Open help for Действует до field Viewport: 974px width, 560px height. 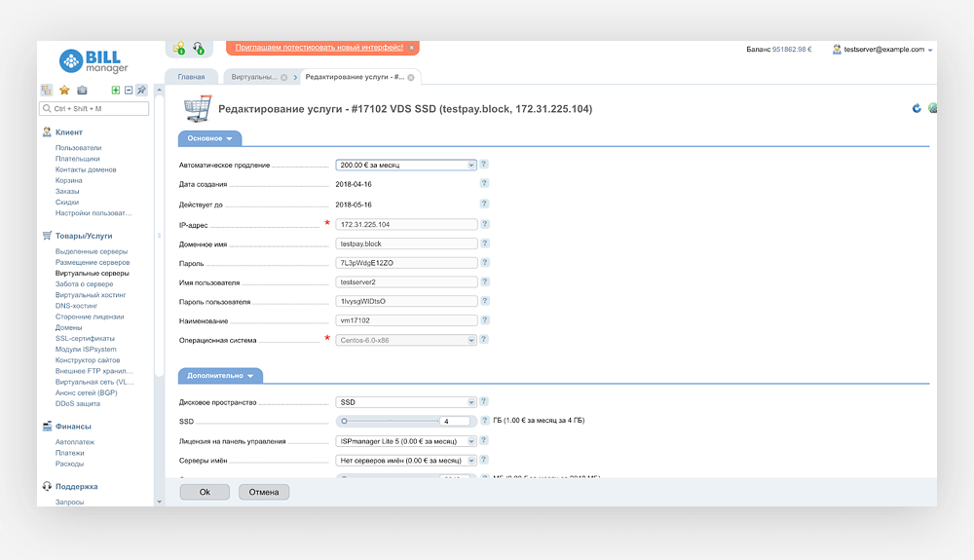484,205
